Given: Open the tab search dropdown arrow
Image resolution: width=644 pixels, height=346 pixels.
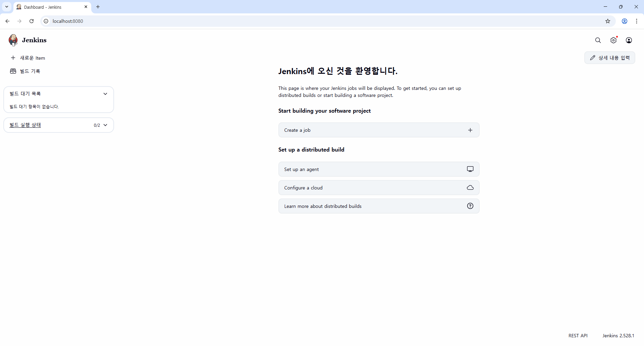Looking at the screenshot, I should [x=6, y=7].
